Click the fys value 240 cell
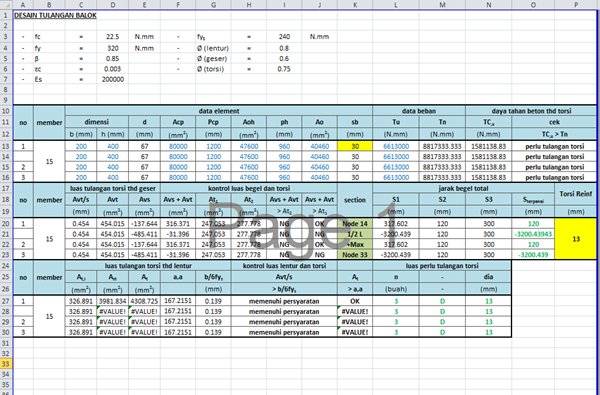This screenshot has height=395, width=600. [284, 37]
